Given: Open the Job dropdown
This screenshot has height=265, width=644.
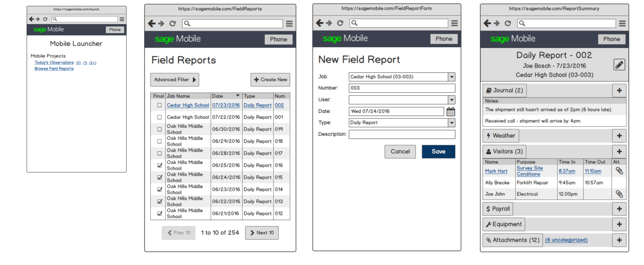Looking at the screenshot, I should coord(451,77).
